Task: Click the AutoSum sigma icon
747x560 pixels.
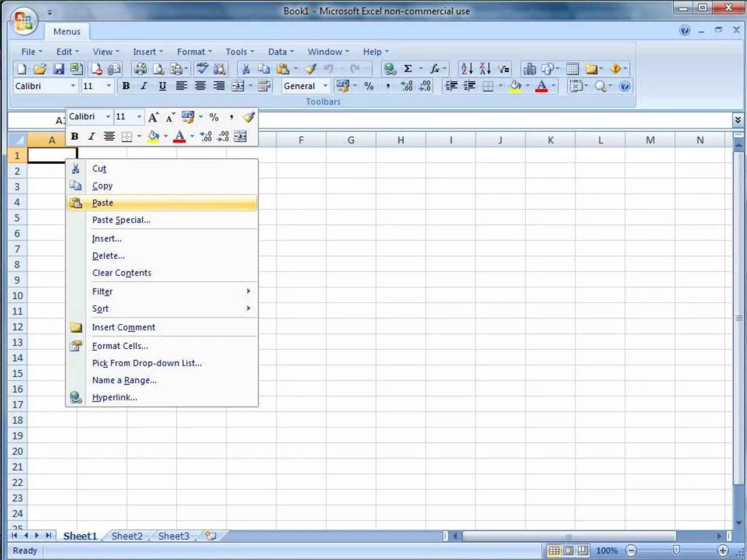Action: tap(408, 69)
